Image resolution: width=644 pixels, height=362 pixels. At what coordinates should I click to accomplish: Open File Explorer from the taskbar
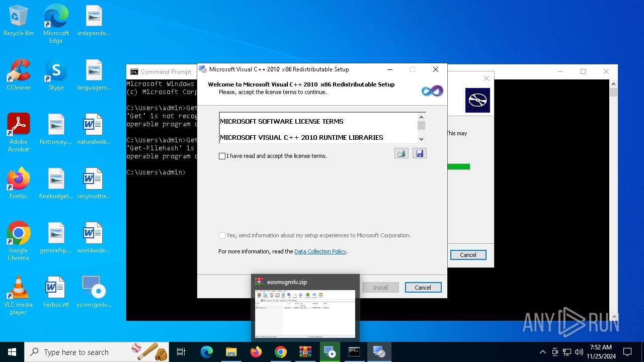(231, 352)
